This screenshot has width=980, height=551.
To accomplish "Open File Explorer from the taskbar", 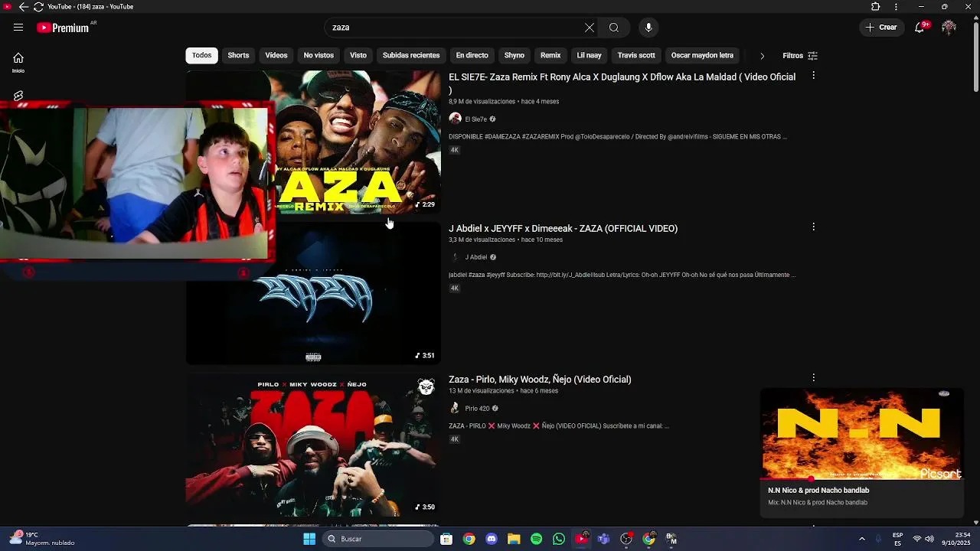I will [514, 539].
